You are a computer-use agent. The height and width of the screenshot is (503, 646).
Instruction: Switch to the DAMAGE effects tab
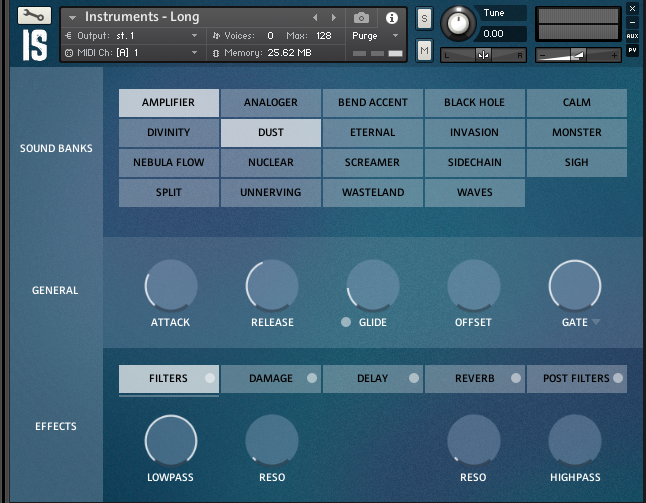[271, 379]
